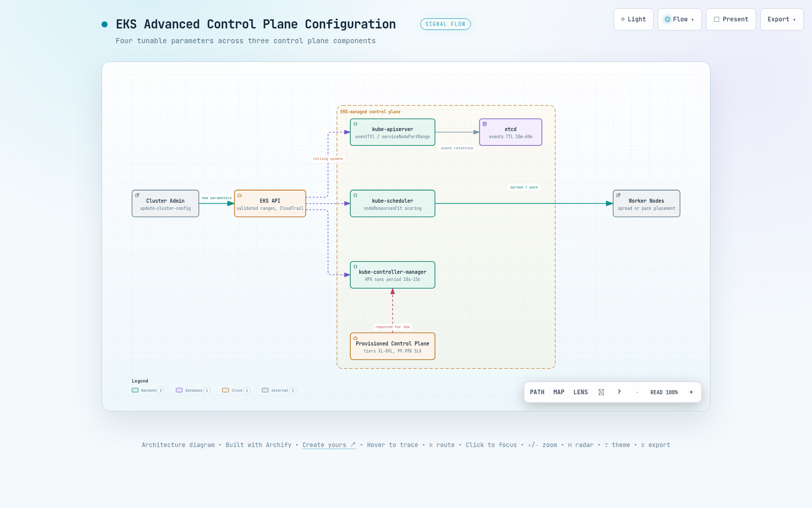The width and height of the screenshot is (812, 508).
Task: Focus the kube-scheduler node
Action: 392,204
